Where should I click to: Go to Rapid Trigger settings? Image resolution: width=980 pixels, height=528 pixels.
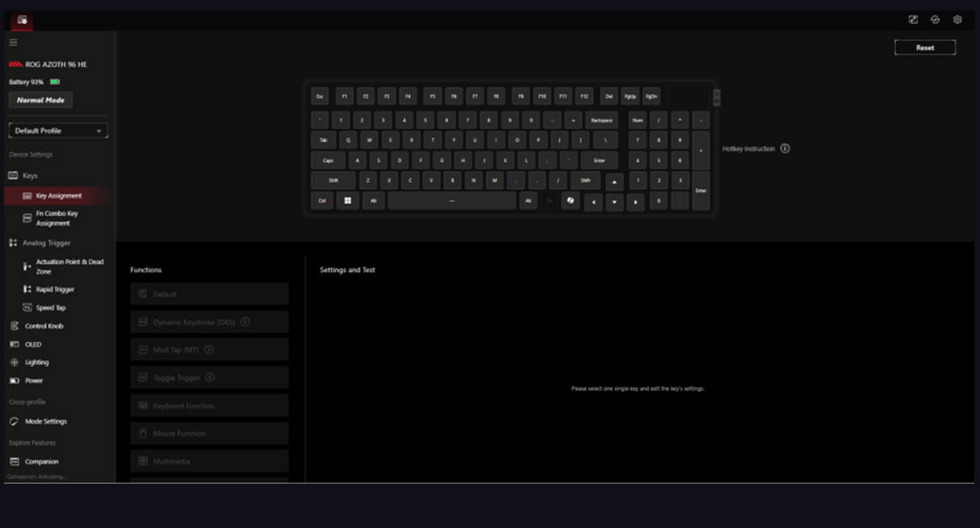pos(55,289)
